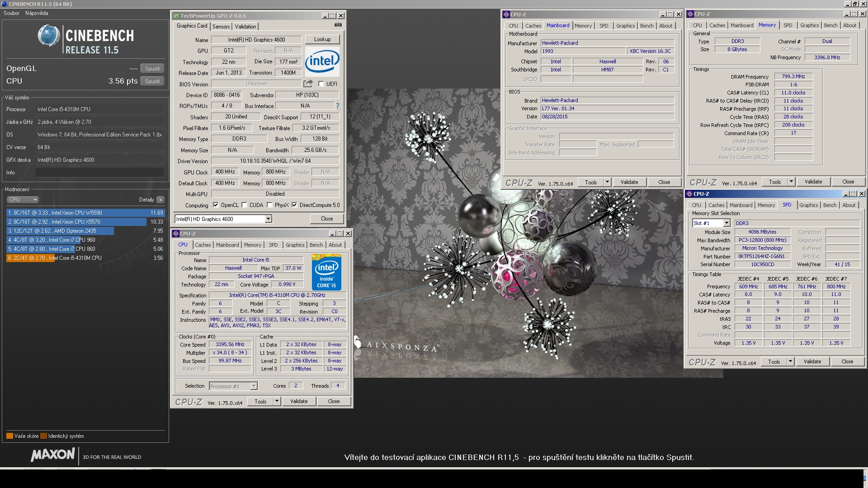
Task: Open the Soubor menu in Cinebench
Action: 11,13
